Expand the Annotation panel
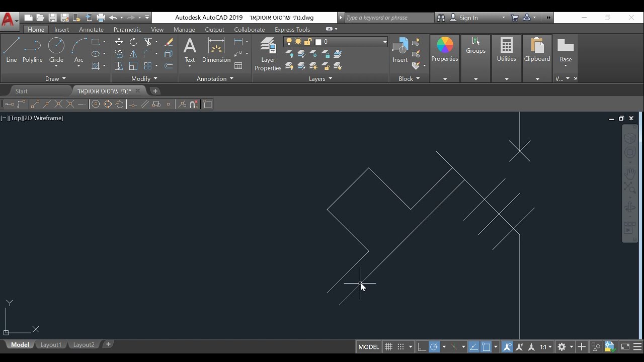644x362 pixels. (215, 78)
